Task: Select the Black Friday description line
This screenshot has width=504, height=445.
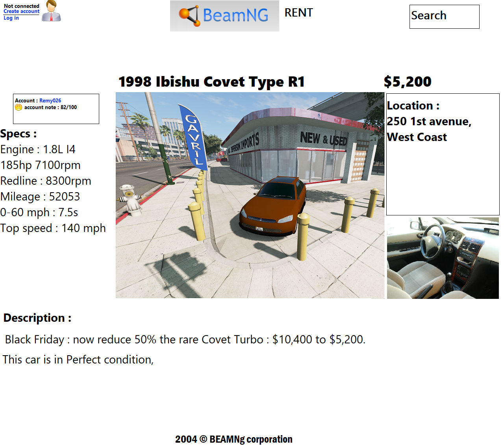Action: tap(185, 339)
